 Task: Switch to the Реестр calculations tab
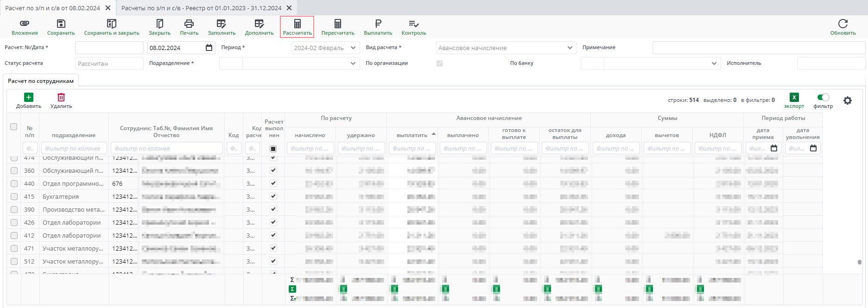201,8
